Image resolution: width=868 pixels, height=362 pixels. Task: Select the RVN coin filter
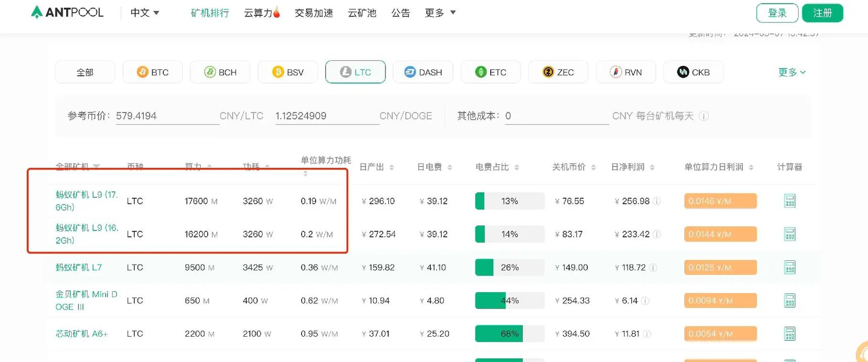[x=626, y=72]
